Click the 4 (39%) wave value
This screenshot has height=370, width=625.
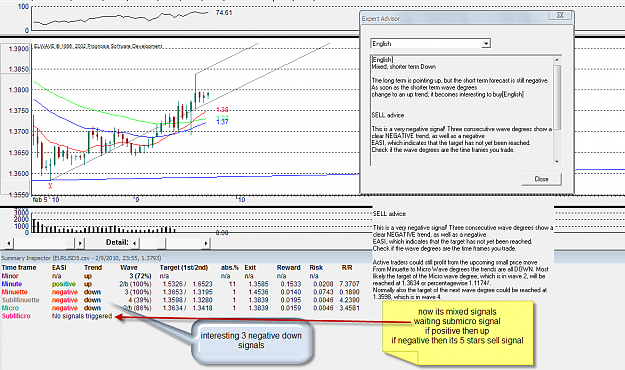(x=140, y=300)
